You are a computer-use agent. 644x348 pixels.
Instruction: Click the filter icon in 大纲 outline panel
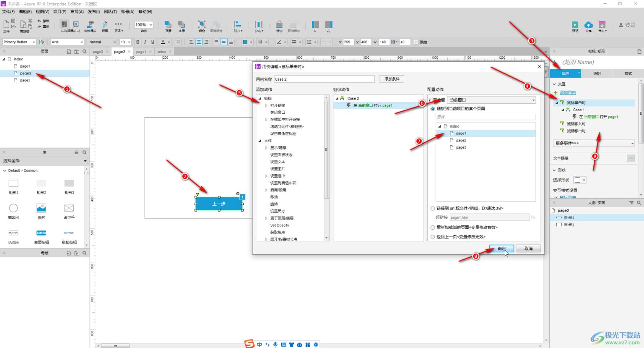click(x=631, y=203)
